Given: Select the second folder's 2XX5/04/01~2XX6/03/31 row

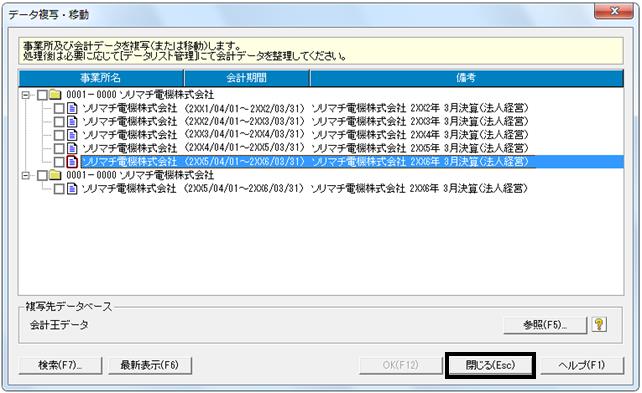Looking at the screenshot, I should coord(305,189).
